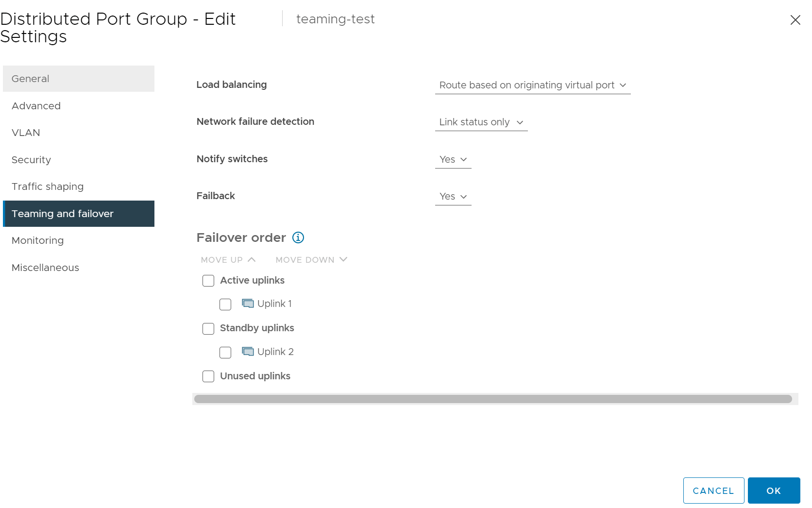Image resolution: width=812 pixels, height=508 pixels.
Task: Click the Uplink 2 label
Action: [x=275, y=352]
